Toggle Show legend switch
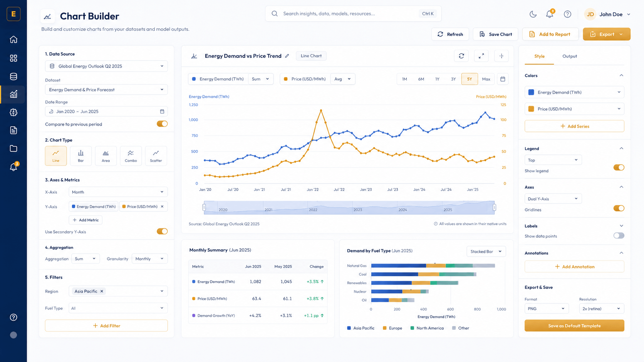 click(619, 167)
